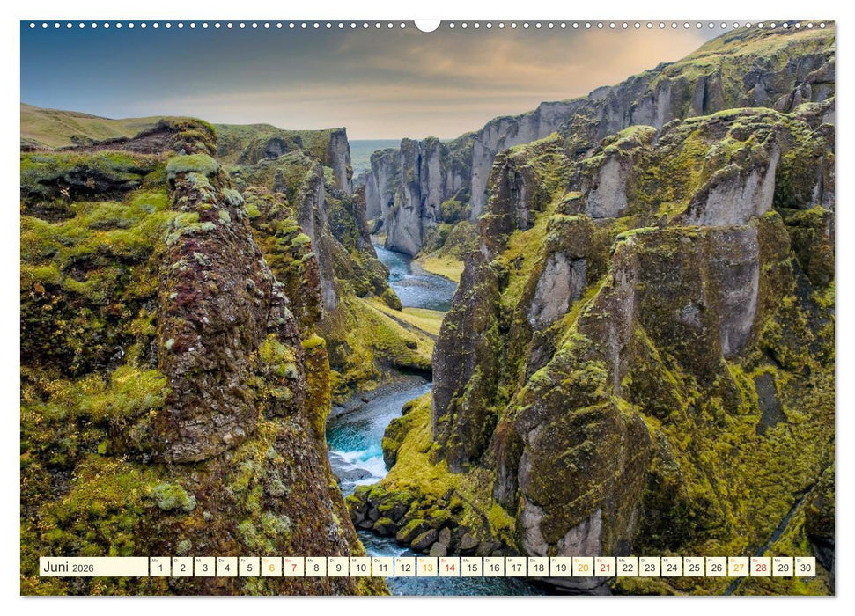Select day 23 in the date row
The image size is (855, 616).
coord(650,567)
